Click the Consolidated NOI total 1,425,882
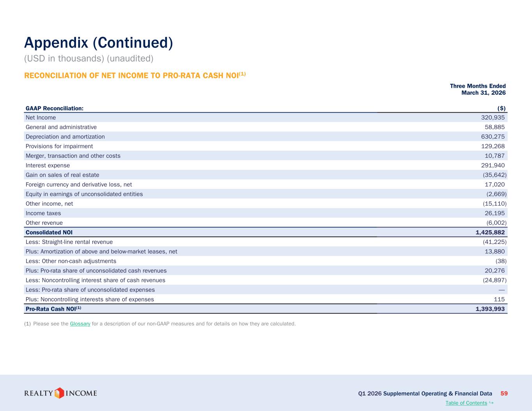The height and width of the screenshot is (411, 532). 490,232
